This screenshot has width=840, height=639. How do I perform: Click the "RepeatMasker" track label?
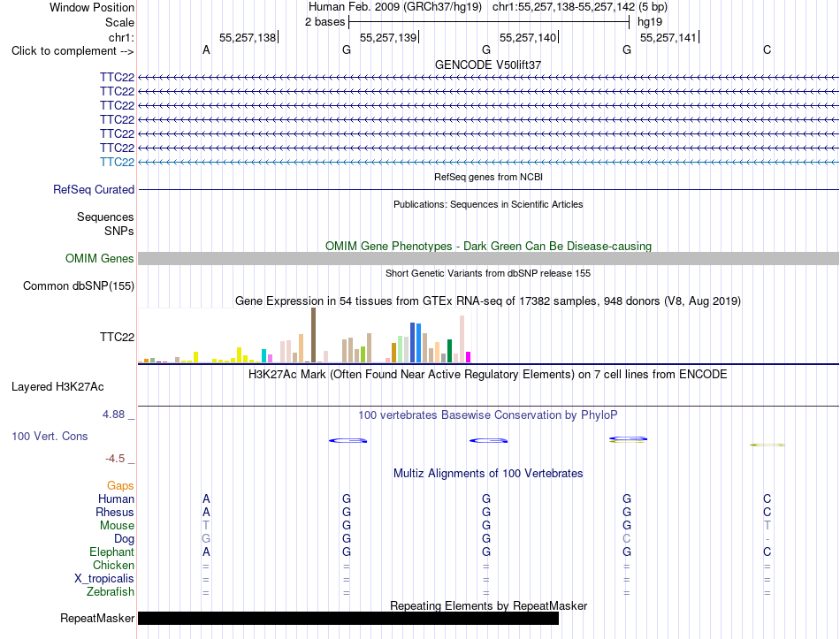pos(97,619)
